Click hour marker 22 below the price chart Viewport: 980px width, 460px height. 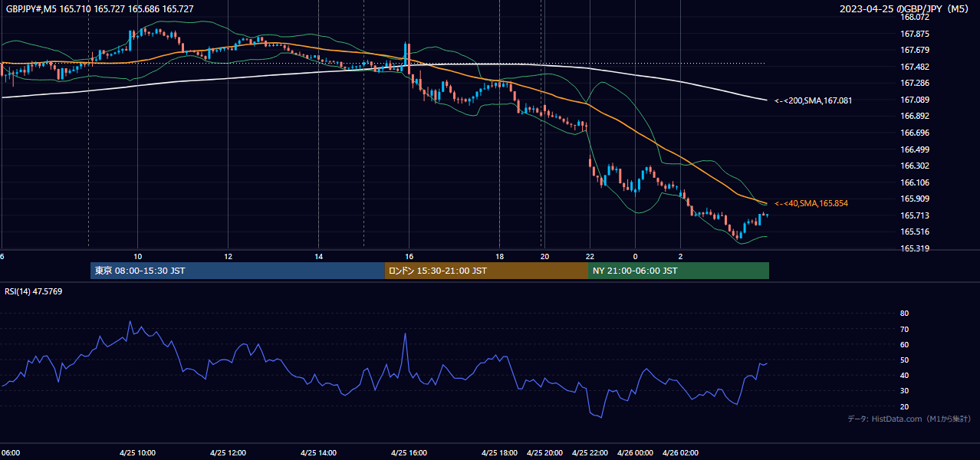click(x=590, y=256)
